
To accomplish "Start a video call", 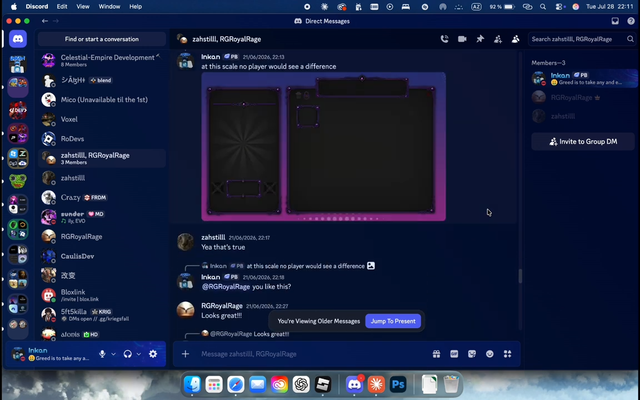I will pos(462,39).
